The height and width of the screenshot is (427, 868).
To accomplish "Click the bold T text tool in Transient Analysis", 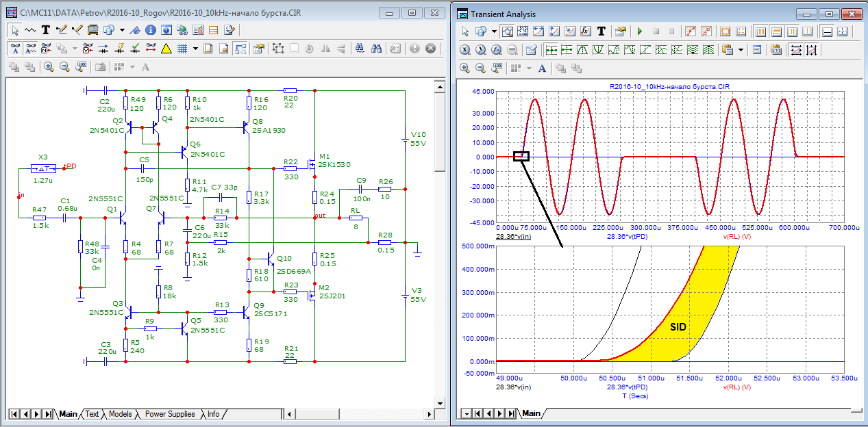I will click(x=602, y=31).
